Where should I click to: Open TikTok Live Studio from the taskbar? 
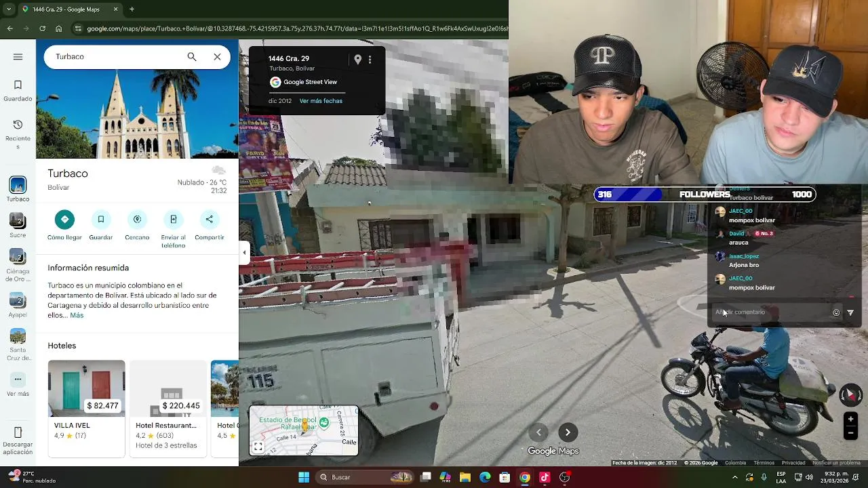pos(545,477)
